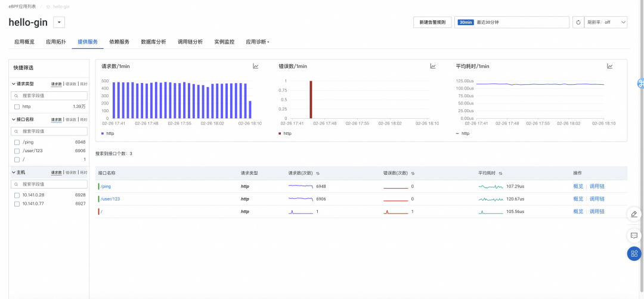This screenshot has height=299, width=644.
Task: Open the 请求数/1min chart analysis icon
Action: tap(255, 66)
